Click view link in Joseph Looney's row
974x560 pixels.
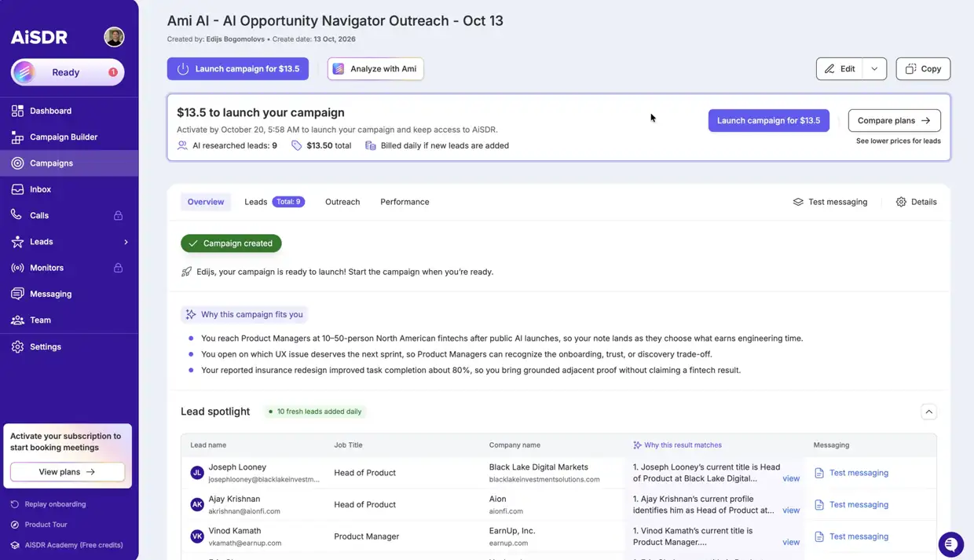point(791,478)
